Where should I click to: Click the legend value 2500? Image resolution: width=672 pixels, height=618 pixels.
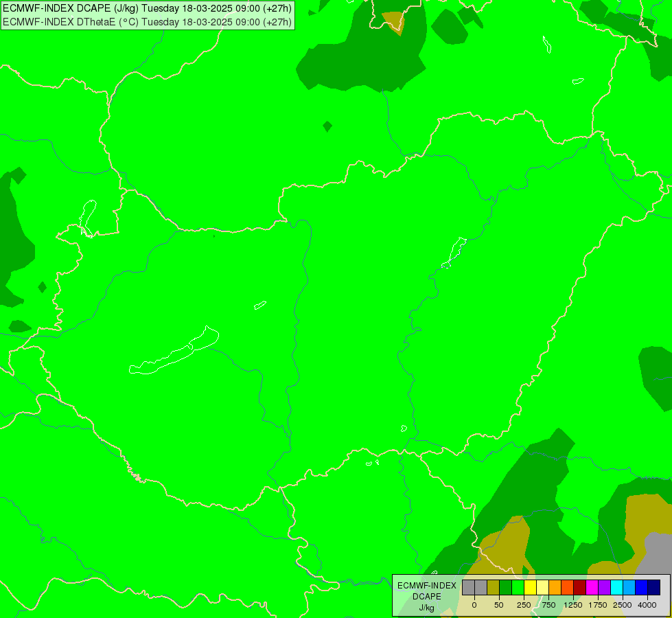pyautogui.click(x=623, y=605)
